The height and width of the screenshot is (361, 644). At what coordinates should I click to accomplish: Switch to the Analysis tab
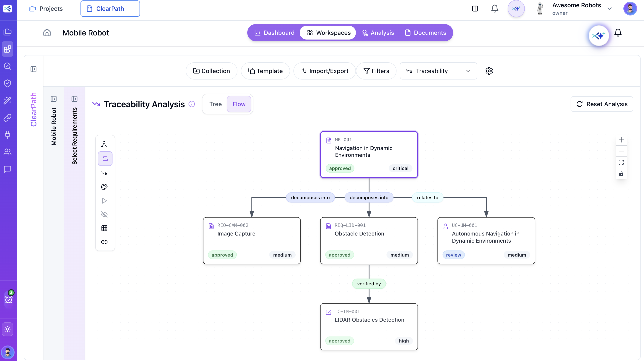point(378,32)
